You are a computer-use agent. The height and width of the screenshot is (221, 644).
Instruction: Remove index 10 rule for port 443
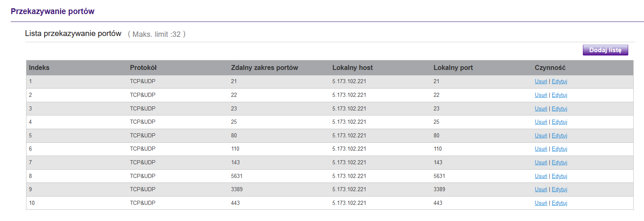[541, 203]
